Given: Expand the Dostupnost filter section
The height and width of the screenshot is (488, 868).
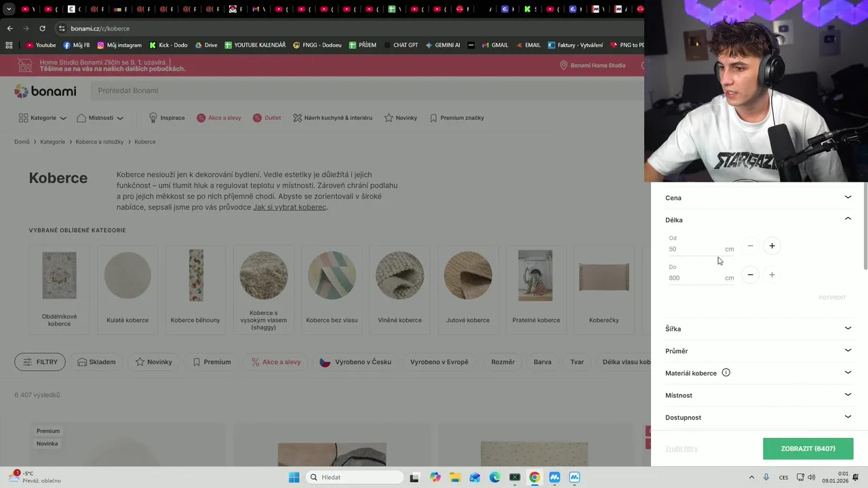Looking at the screenshot, I should coord(758,418).
